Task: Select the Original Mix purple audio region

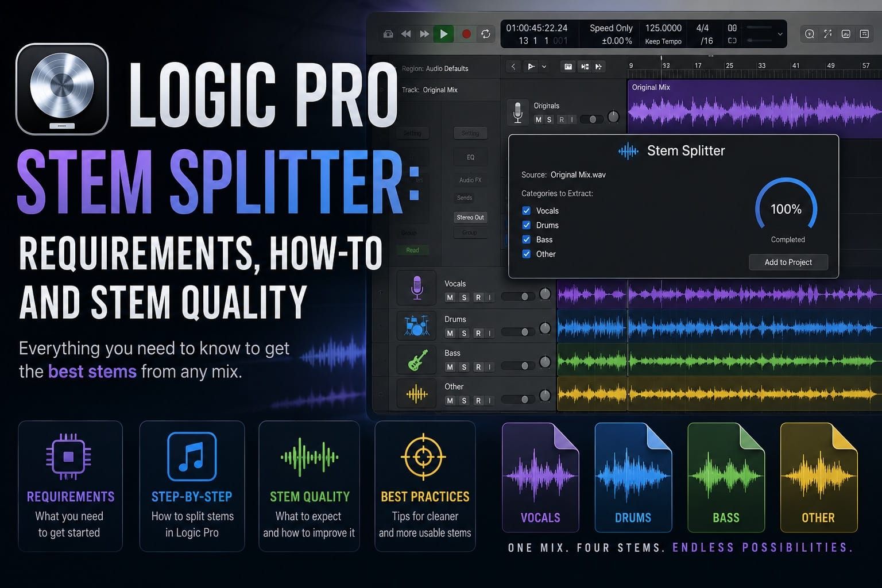Action: 755,109
